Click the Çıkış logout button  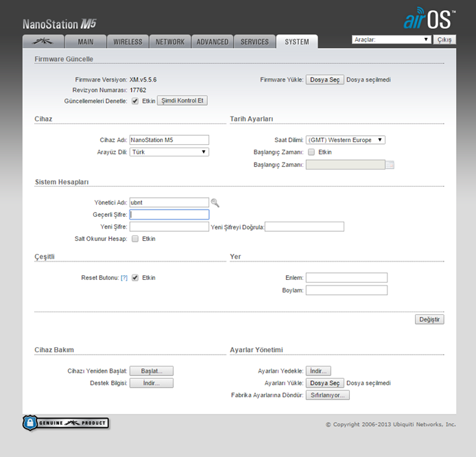(444, 40)
